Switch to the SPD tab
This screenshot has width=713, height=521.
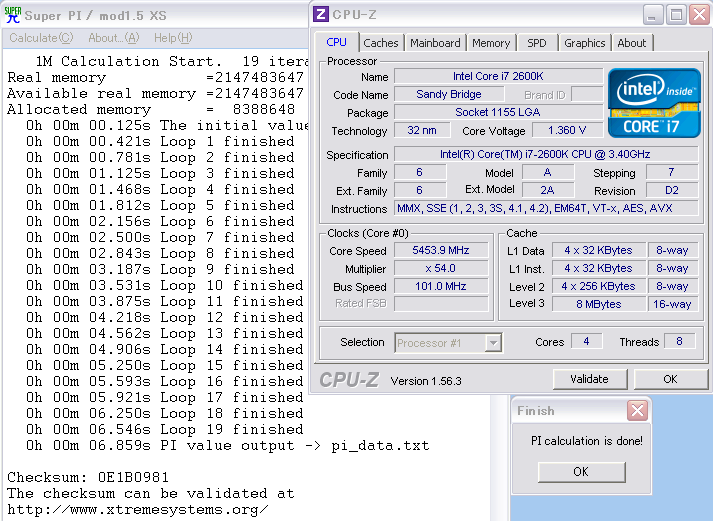(x=537, y=43)
